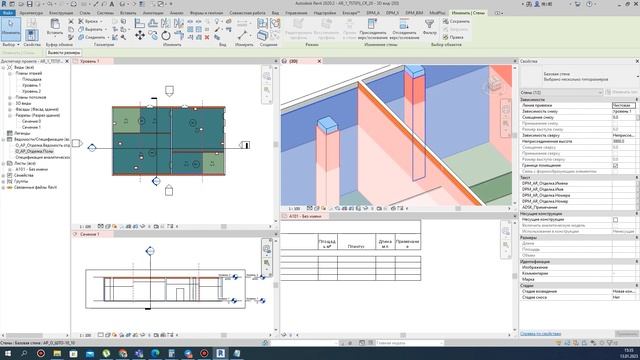Switch to the Совместная работа ribbon tab
This screenshot has width=640, height=360.
click(x=247, y=13)
